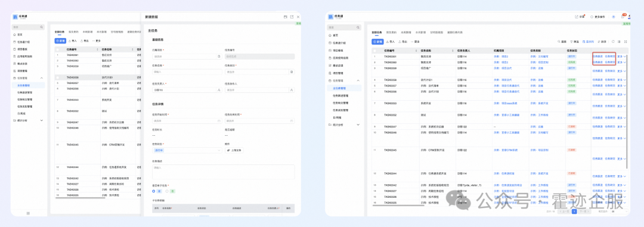Open 显示列 column settings in right window
The height and width of the screenshot is (227, 644).
click(588, 42)
